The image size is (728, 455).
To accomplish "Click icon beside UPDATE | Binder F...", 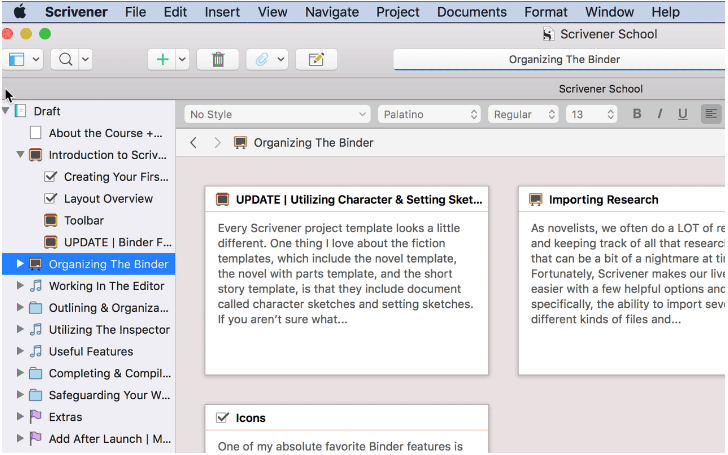I will (x=51, y=242).
